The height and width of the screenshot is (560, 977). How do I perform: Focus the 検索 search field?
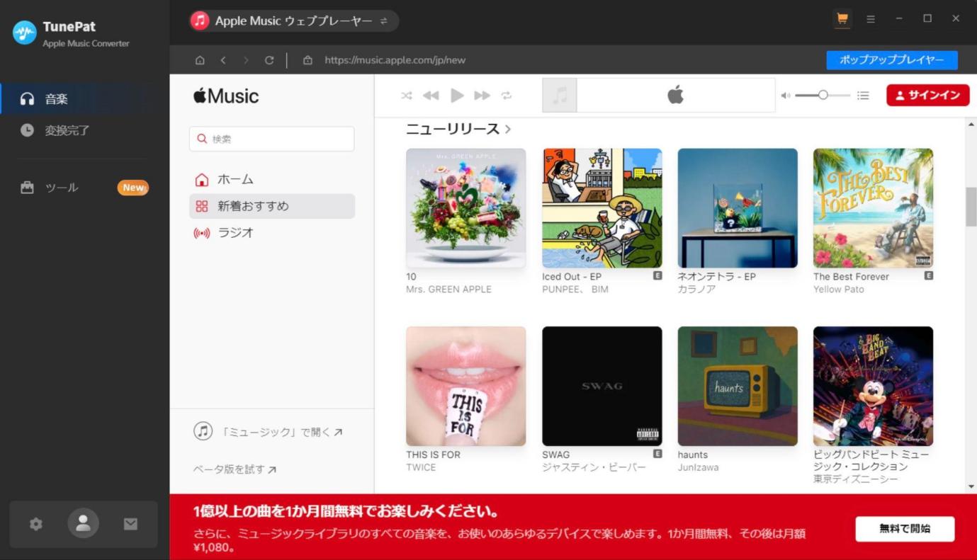point(272,139)
